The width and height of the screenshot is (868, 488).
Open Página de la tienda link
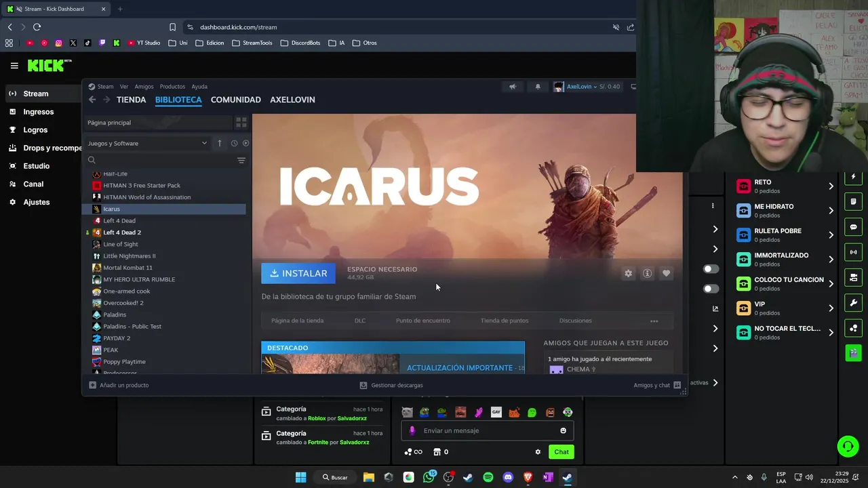[297, 321]
